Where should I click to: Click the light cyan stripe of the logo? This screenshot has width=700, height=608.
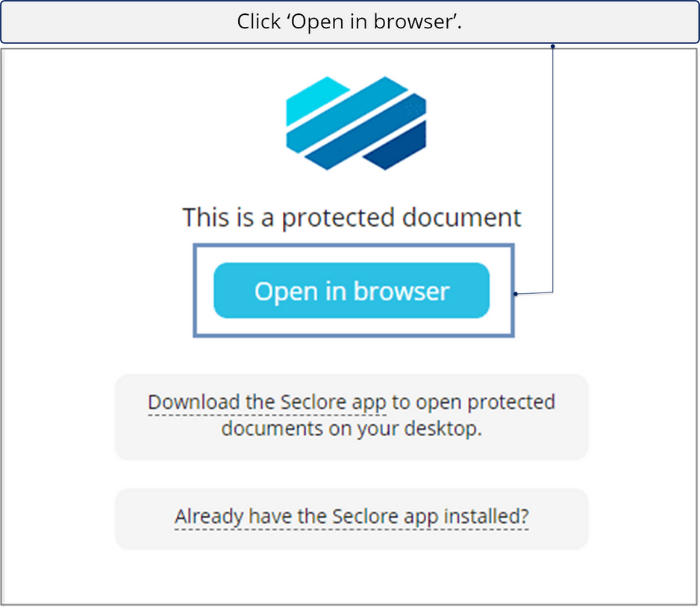point(315,100)
